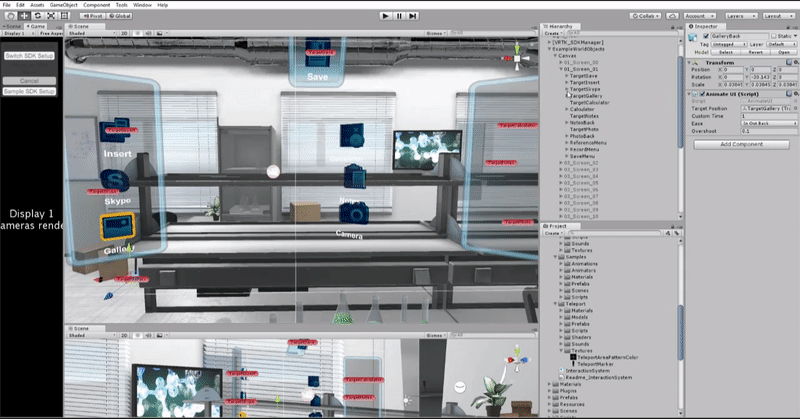This screenshot has height=419, width=800.
Task: Click Search by Label icon in Project
Action: 677,233
